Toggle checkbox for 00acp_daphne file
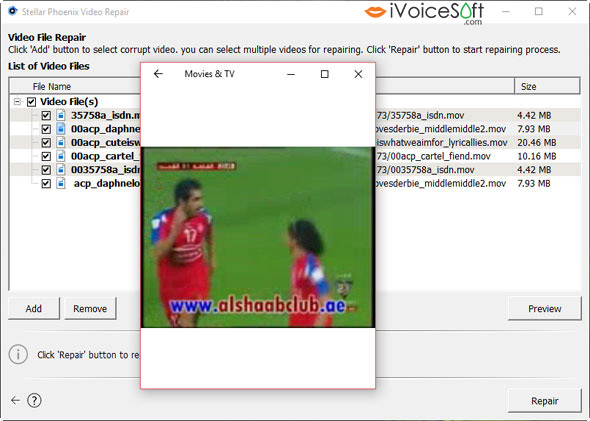This screenshot has height=421, width=590. pyautogui.click(x=46, y=129)
